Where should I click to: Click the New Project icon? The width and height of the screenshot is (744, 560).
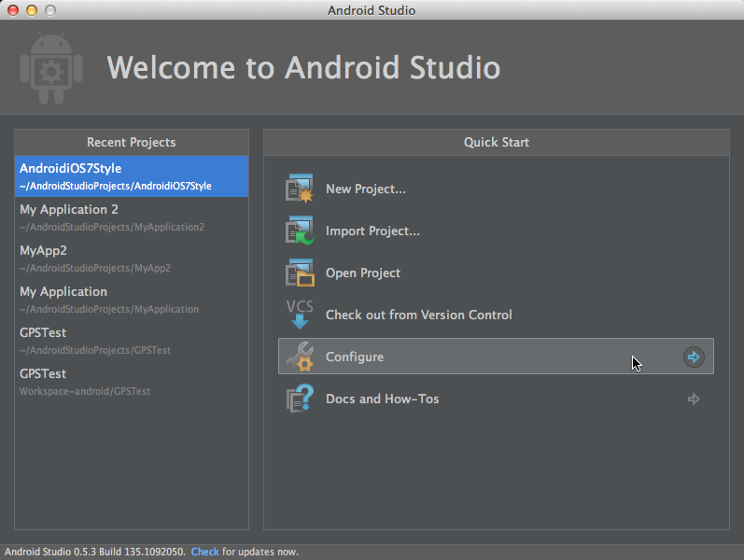point(300,189)
